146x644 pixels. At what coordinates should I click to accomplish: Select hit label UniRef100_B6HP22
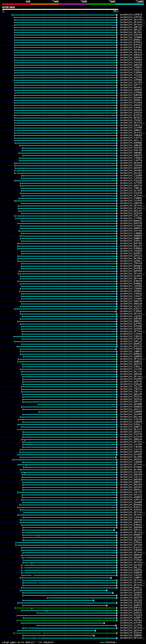coord(131,344)
